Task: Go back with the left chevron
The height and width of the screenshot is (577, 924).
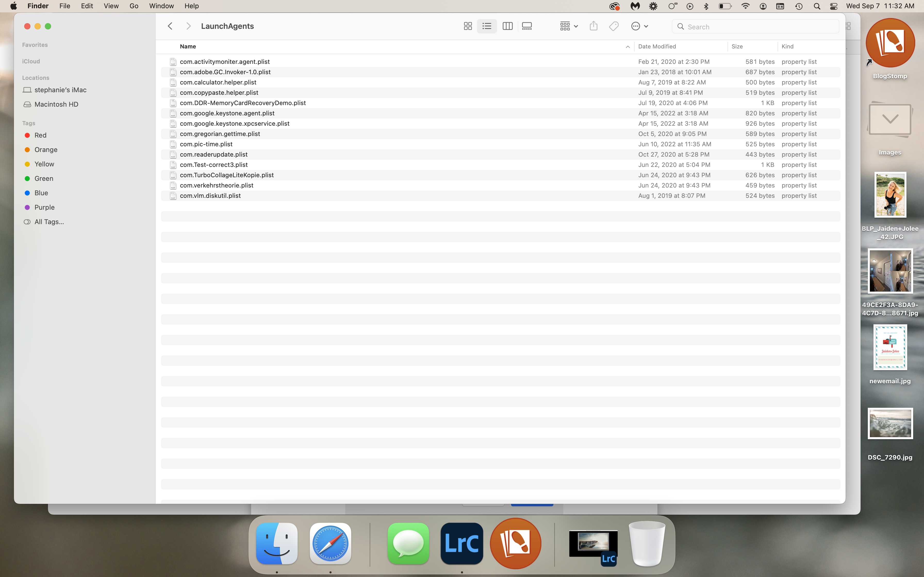Action: [x=170, y=26]
